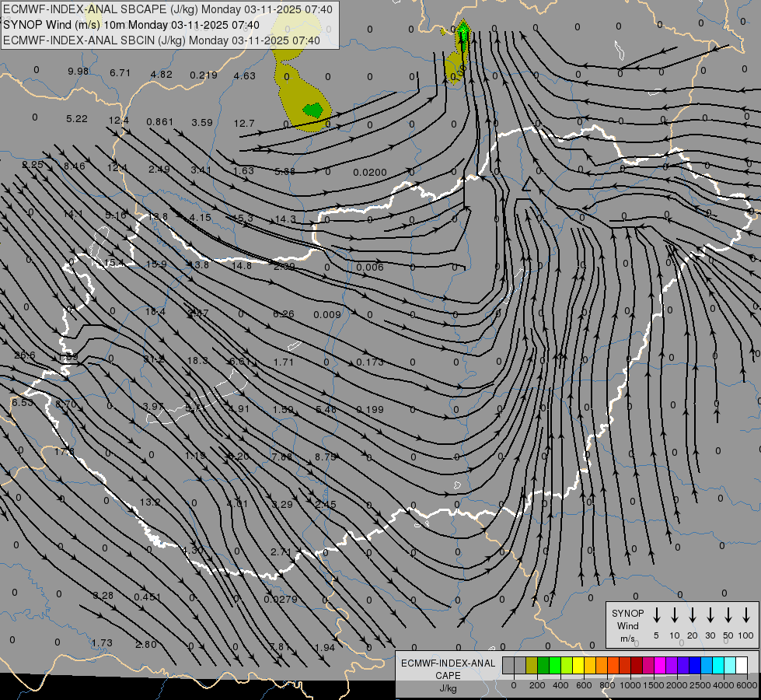Click the 'J/kg' legend unit label
Viewport: 761px width, 700px height.
[x=448, y=688]
